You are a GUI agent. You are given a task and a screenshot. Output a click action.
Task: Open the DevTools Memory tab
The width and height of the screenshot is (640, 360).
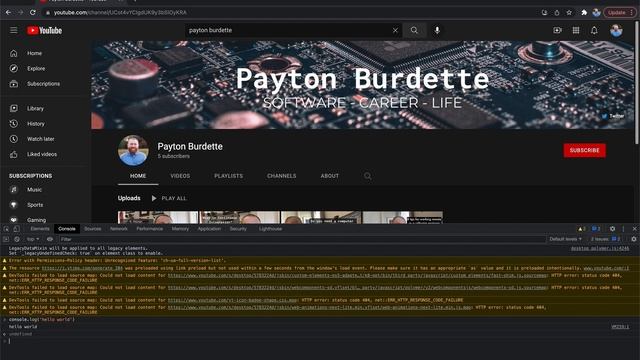coord(180,229)
